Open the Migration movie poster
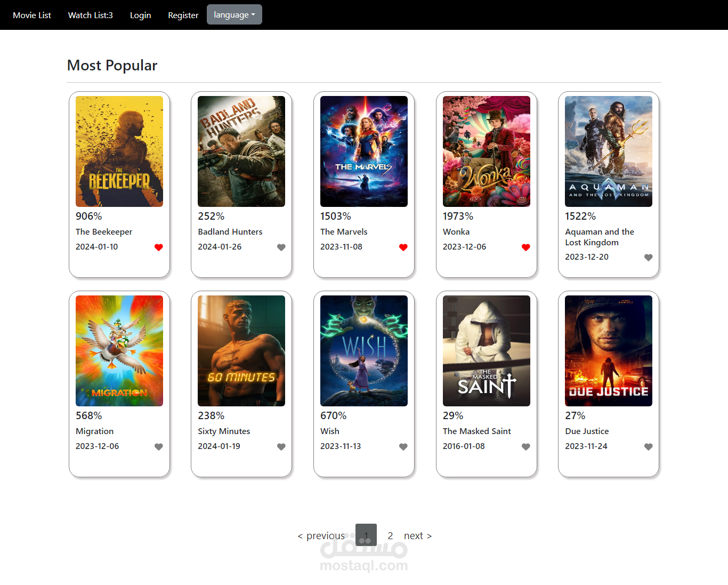 pos(119,351)
